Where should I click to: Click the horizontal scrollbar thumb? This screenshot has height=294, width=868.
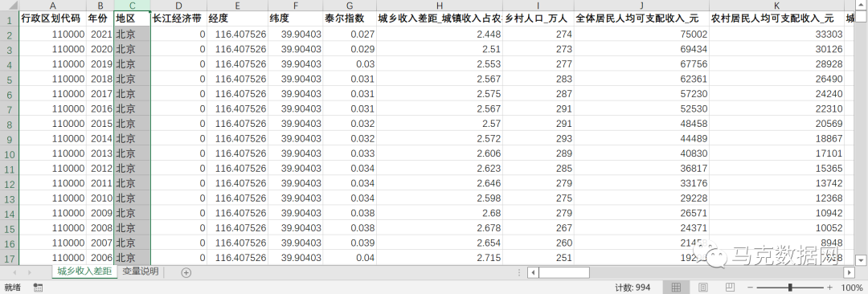click(564, 272)
